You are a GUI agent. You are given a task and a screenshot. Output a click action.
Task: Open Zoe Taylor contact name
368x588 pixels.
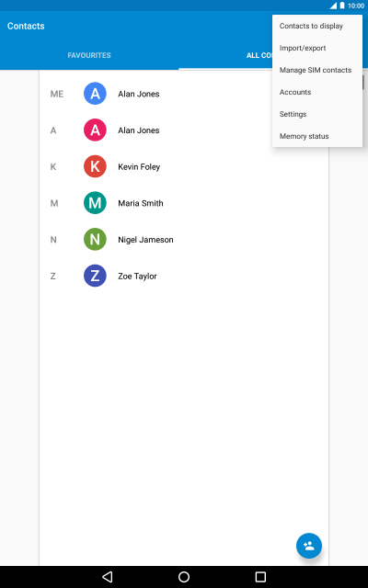137,277
